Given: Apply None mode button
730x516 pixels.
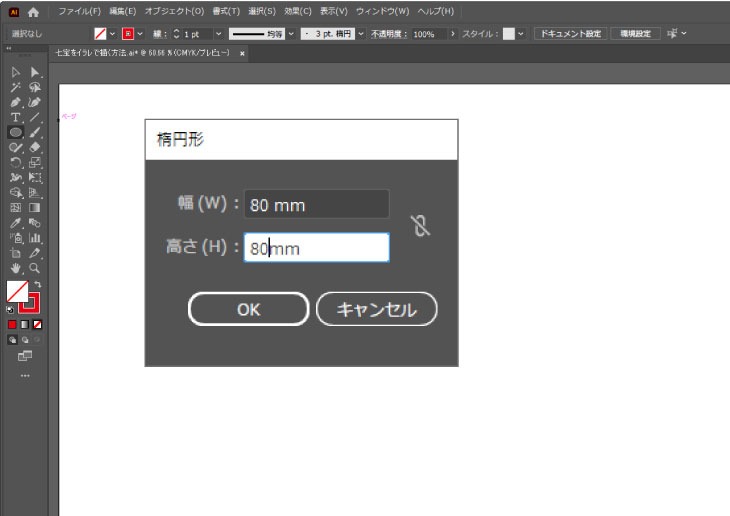Looking at the screenshot, I should [38, 325].
